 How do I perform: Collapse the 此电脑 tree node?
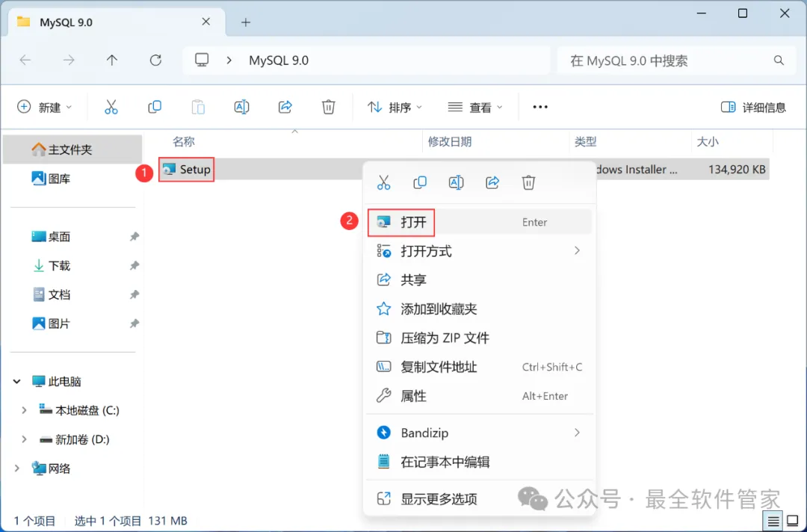point(17,381)
